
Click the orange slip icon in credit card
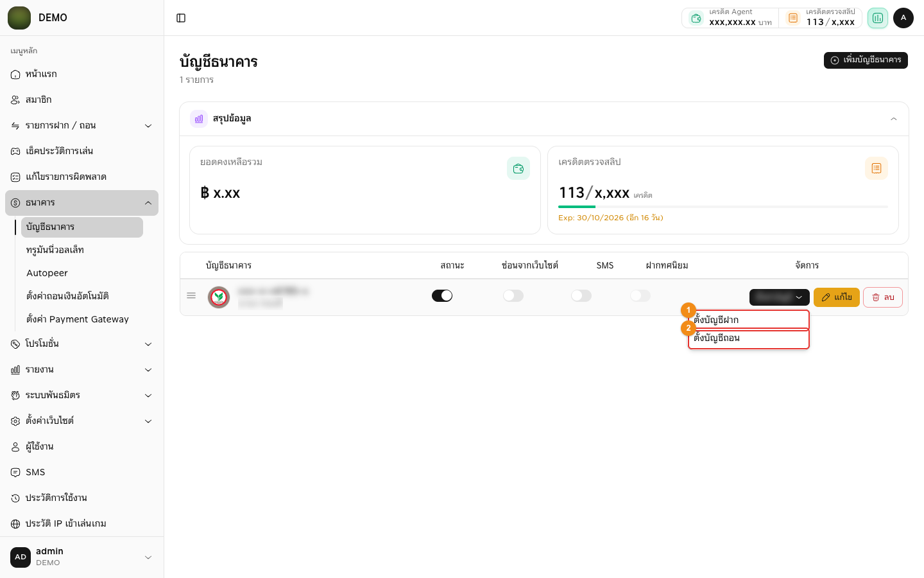click(877, 168)
